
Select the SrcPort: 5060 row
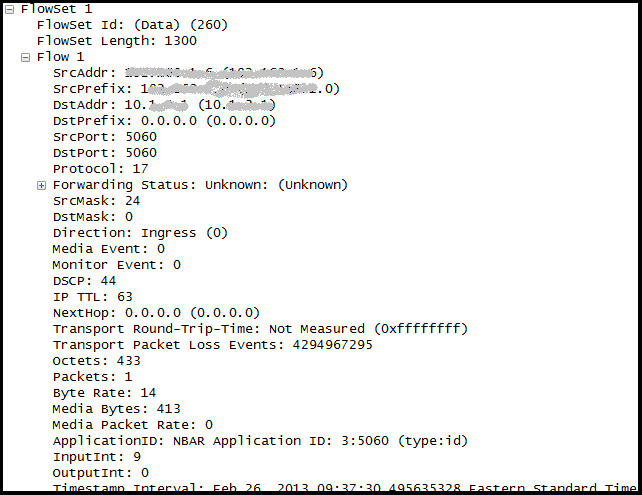[x=105, y=137]
